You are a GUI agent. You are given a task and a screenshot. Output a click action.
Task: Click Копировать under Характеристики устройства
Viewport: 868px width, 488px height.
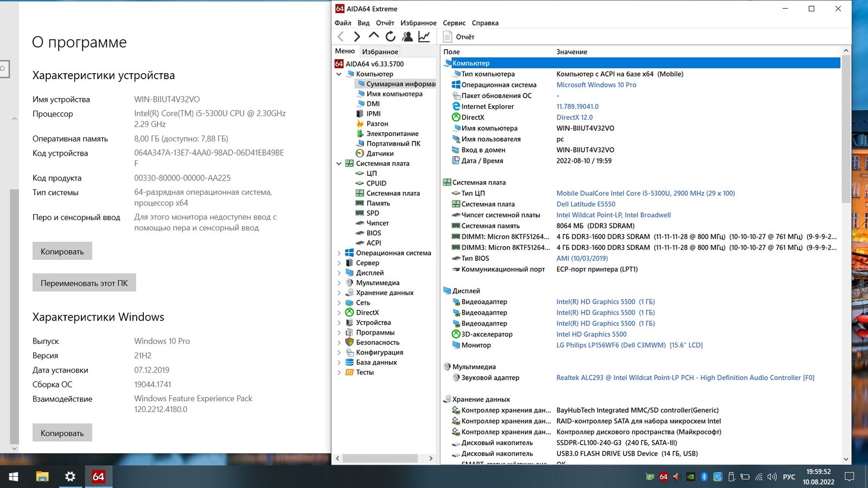tap(62, 251)
